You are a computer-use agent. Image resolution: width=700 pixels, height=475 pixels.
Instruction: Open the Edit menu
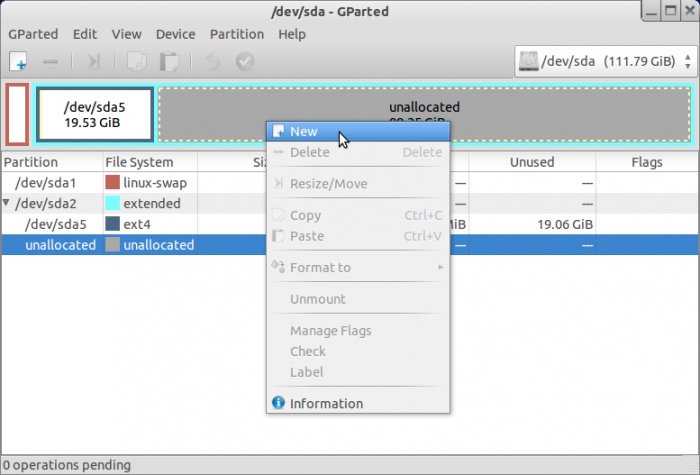[85, 34]
